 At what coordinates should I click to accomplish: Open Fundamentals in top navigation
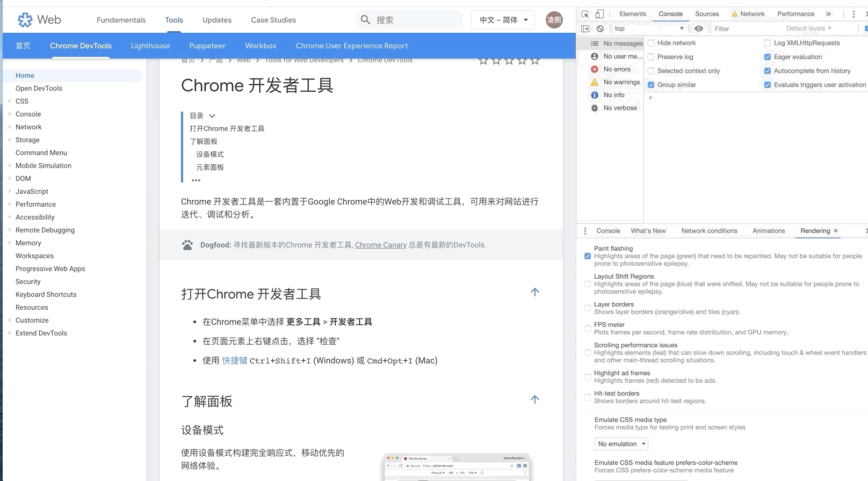click(121, 20)
